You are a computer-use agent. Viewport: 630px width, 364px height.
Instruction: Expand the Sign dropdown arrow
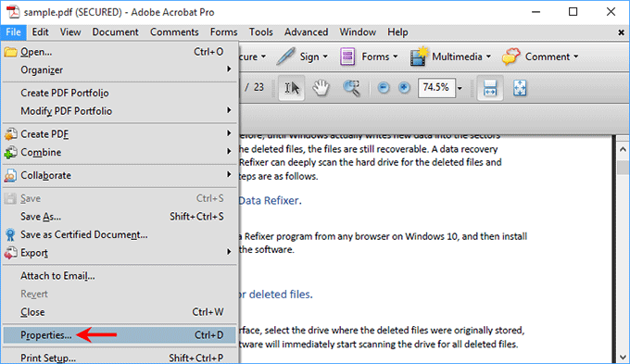325,56
